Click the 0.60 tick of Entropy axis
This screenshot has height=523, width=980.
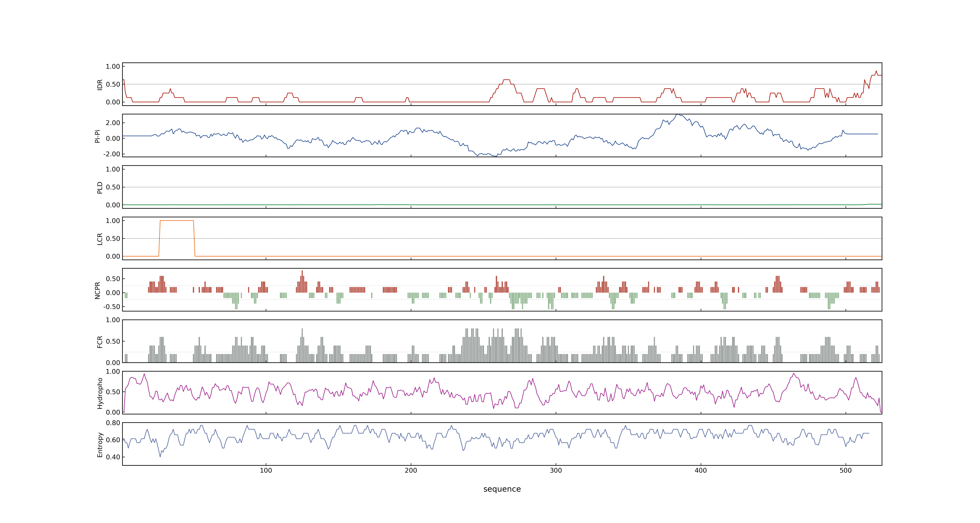pos(113,440)
